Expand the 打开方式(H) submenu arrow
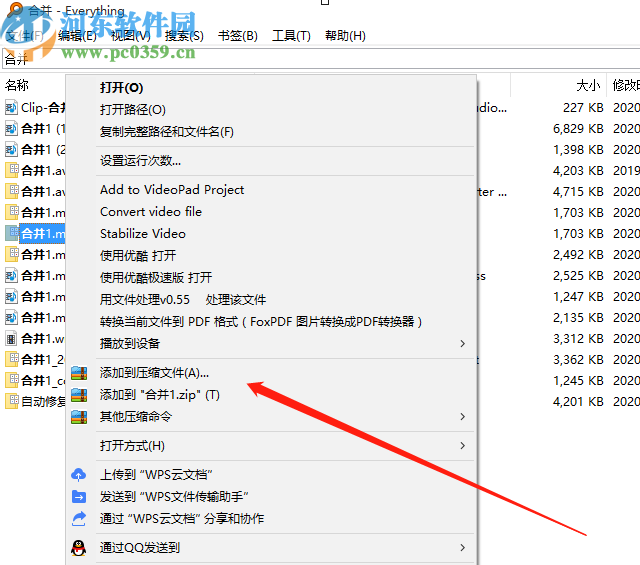The width and height of the screenshot is (640, 565). pos(462,446)
